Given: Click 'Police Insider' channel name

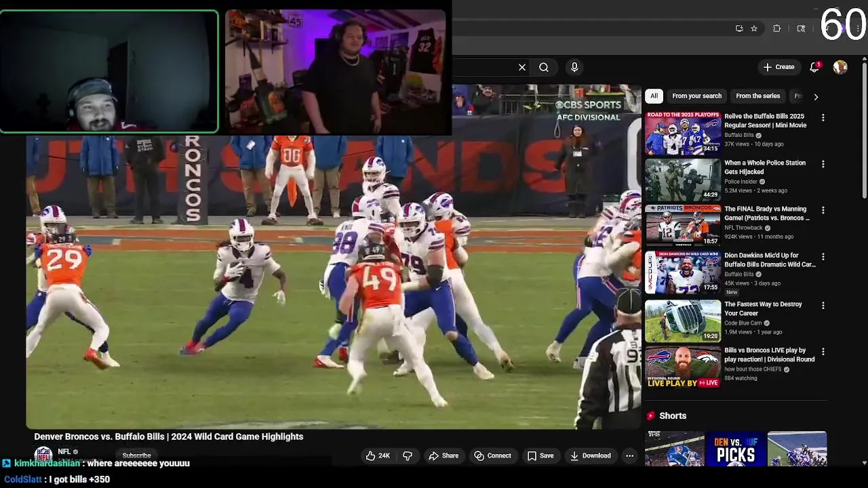Looking at the screenshot, I should click(x=741, y=182).
